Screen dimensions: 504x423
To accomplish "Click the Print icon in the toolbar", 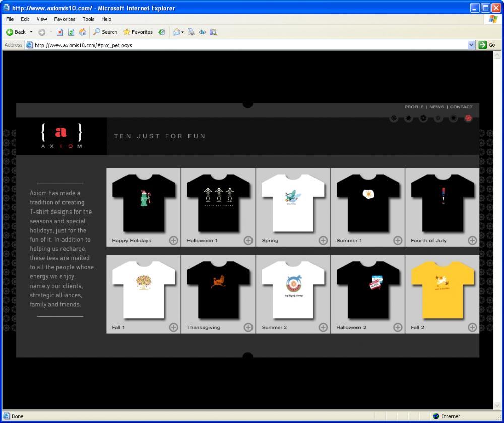I will (191, 32).
